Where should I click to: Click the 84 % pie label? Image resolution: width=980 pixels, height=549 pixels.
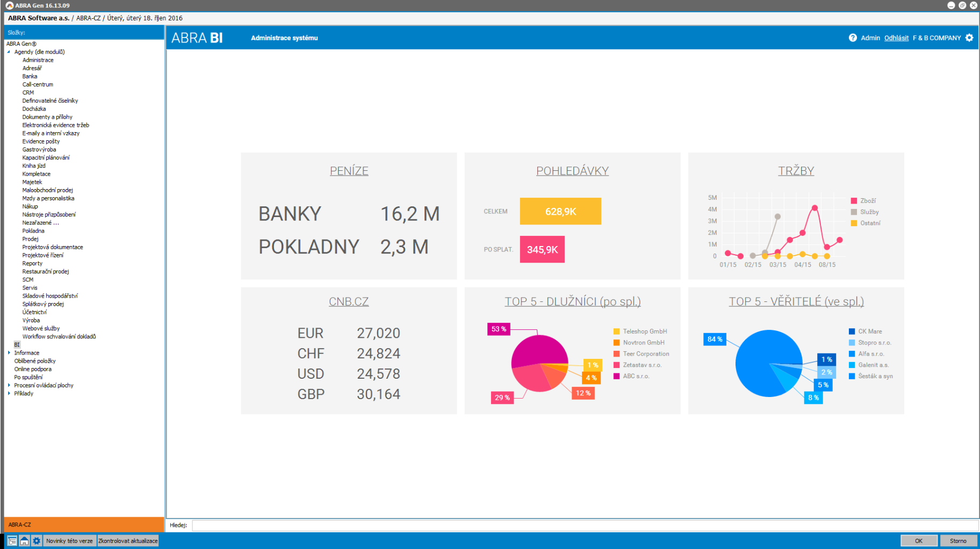point(715,339)
